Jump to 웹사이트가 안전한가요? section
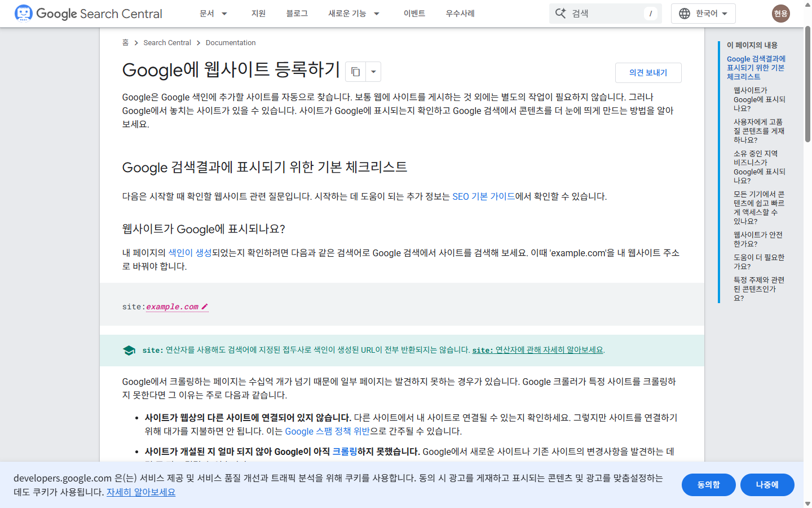 [758, 239]
